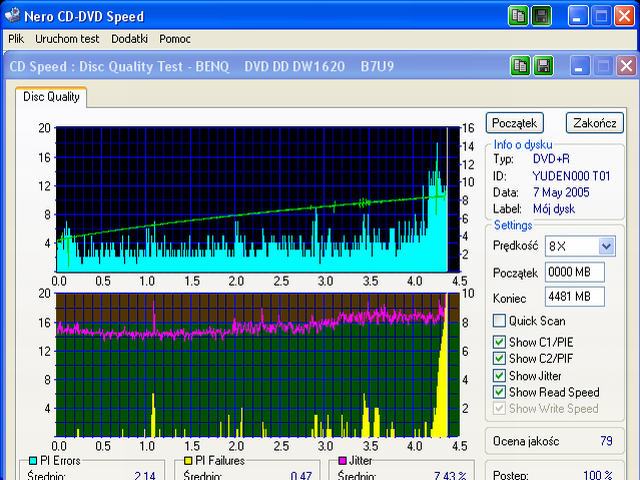The image size is (640, 480).
Task: Click Info o dysku group label
Action: 523,144
